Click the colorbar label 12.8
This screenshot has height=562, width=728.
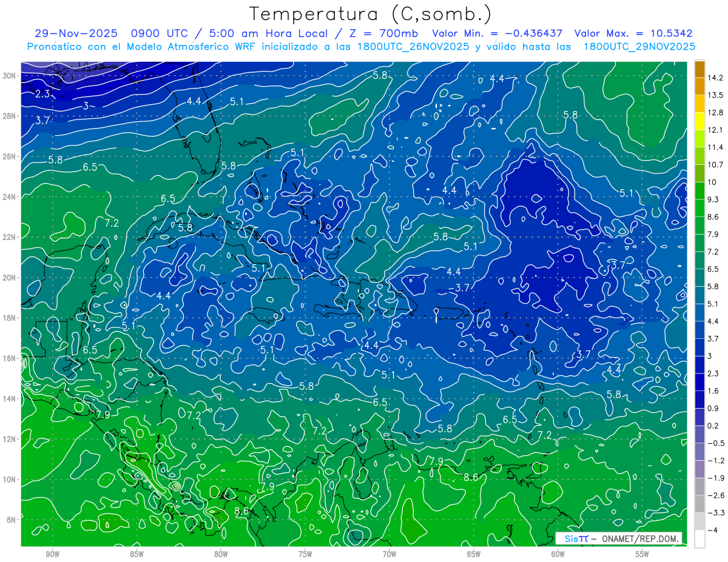coord(716,113)
